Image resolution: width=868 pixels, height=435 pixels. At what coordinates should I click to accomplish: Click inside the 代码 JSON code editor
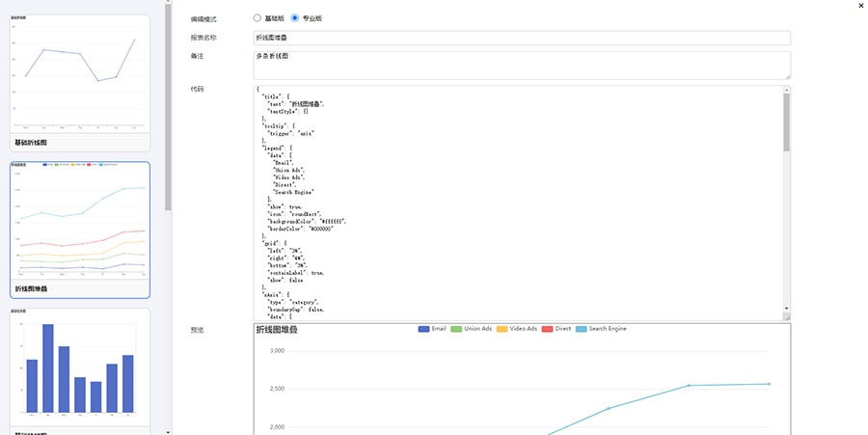[x=518, y=203]
